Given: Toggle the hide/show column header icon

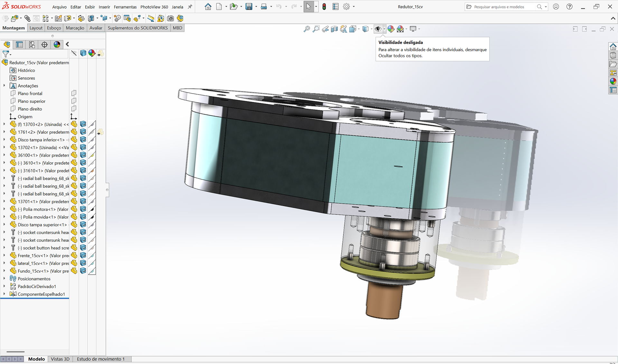Looking at the screenshot, I should (74, 53).
